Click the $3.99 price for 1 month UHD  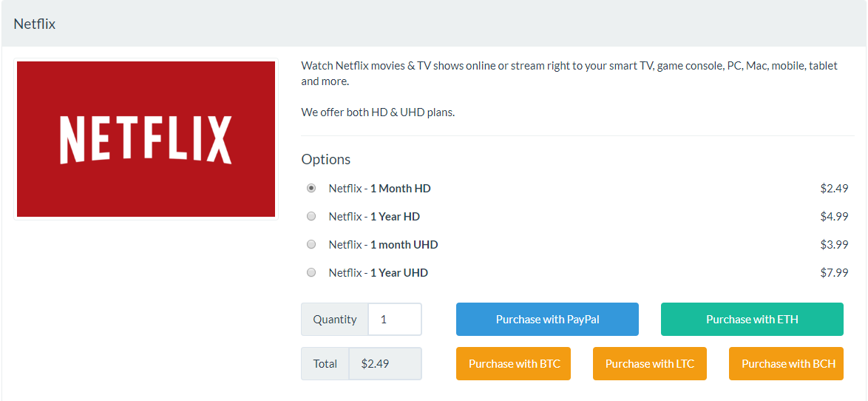coord(834,244)
